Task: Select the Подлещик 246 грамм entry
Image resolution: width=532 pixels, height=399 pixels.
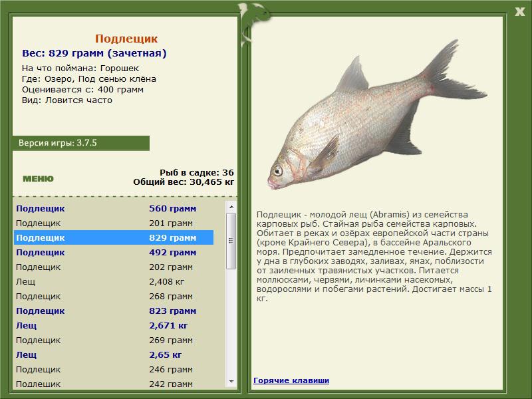Action: [x=114, y=369]
